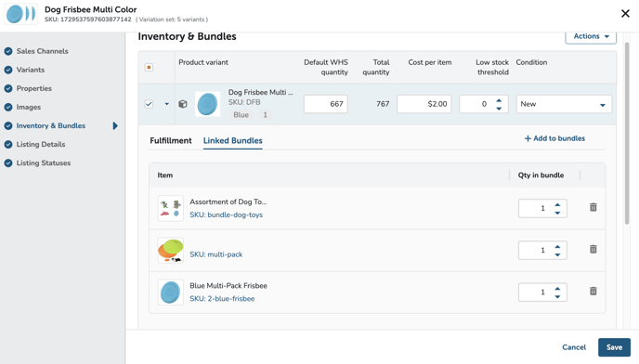The height and width of the screenshot is (364, 639).
Task: Go to Listing Details section
Action: pyautogui.click(x=41, y=144)
